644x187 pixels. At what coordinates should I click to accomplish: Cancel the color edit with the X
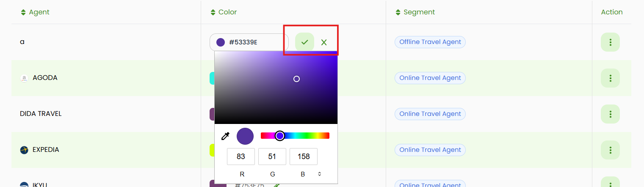click(324, 42)
